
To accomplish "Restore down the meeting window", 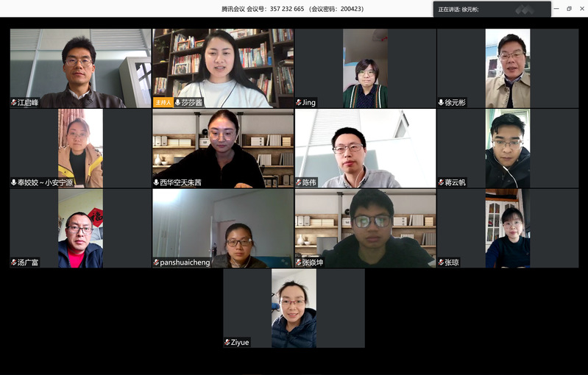I will 569,9.
